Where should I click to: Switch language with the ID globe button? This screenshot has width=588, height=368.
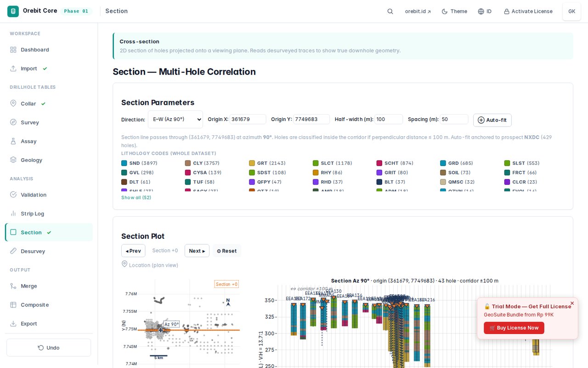click(x=485, y=11)
